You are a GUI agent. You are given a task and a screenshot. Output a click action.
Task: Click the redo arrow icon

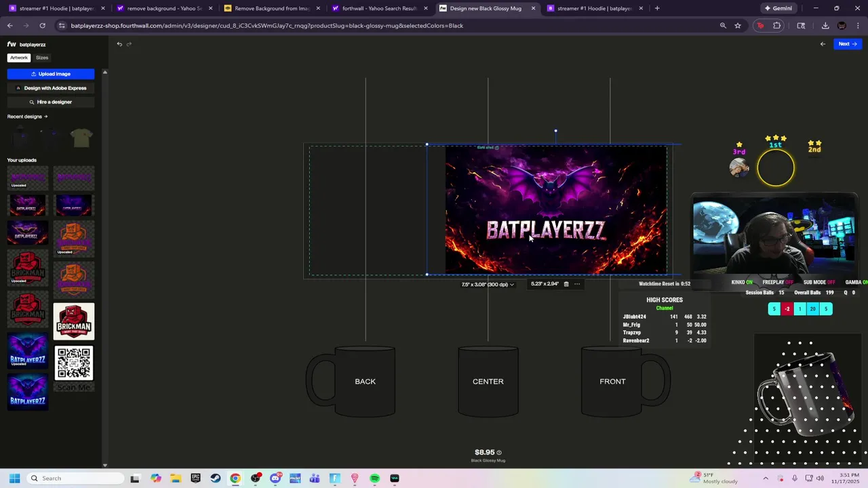tap(129, 44)
